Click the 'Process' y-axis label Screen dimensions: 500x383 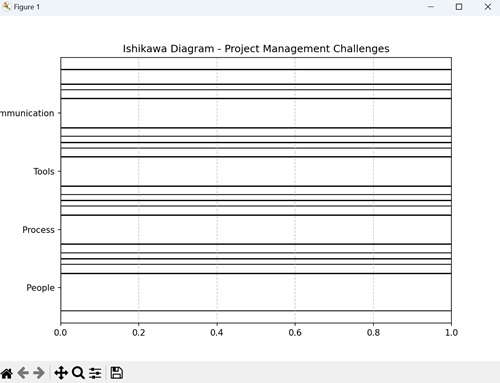(x=38, y=230)
